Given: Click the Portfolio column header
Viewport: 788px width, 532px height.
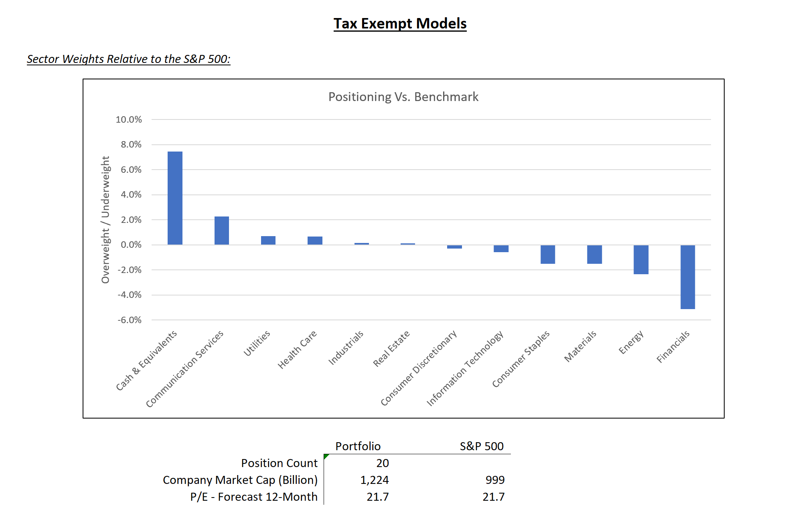Looking at the screenshot, I should click(358, 446).
